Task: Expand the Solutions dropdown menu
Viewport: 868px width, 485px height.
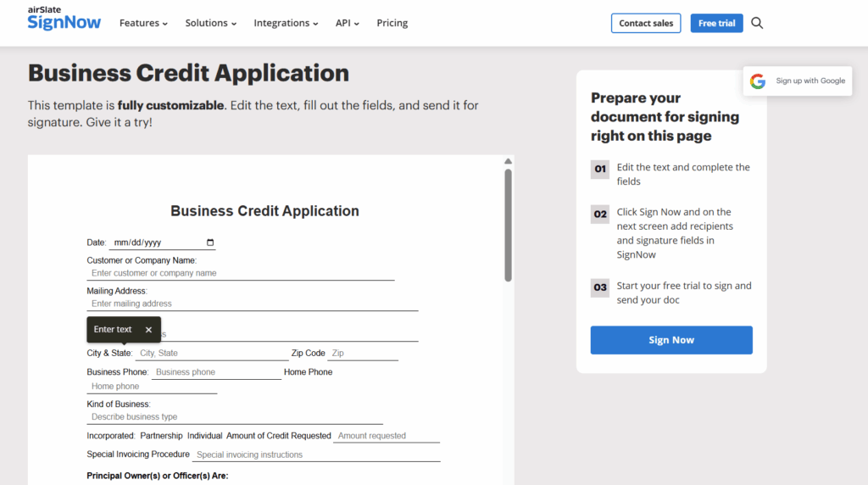Action: coord(211,23)
